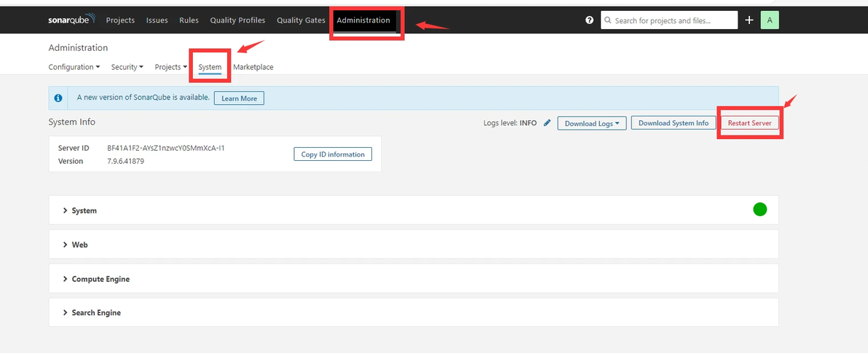This screenshot has height=353, width=868.
Task: Click the info icon in the banner
Action: [58, 98]
